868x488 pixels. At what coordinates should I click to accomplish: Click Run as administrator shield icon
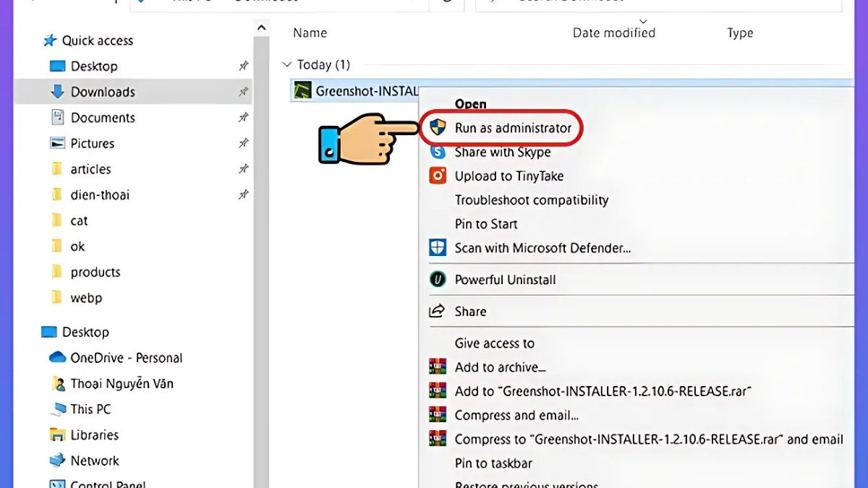[438, 128]
